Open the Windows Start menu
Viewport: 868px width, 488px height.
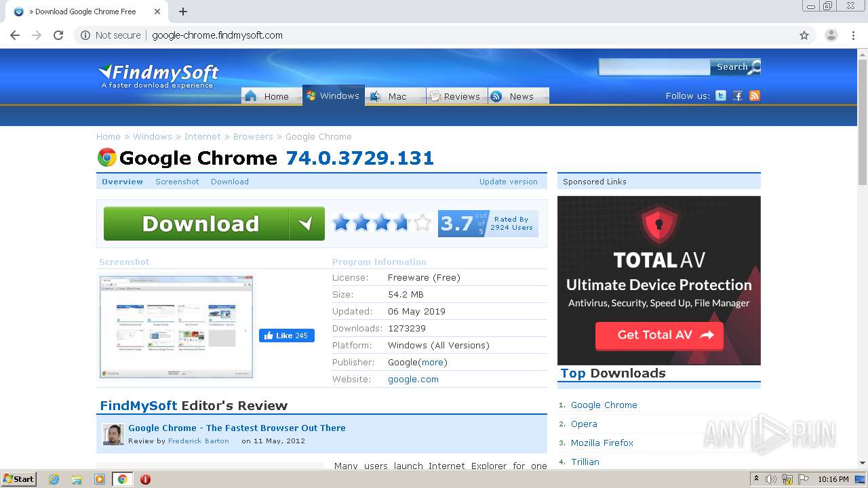18,479
